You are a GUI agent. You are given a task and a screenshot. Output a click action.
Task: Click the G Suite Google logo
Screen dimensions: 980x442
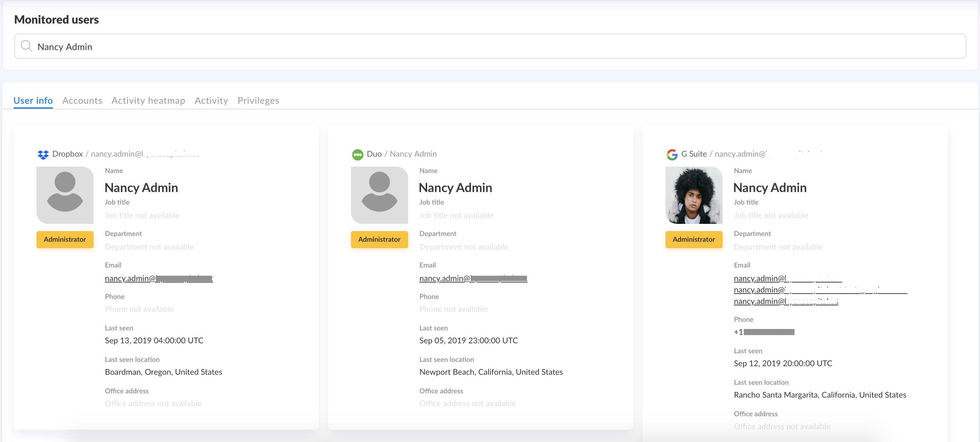(672, 154)
